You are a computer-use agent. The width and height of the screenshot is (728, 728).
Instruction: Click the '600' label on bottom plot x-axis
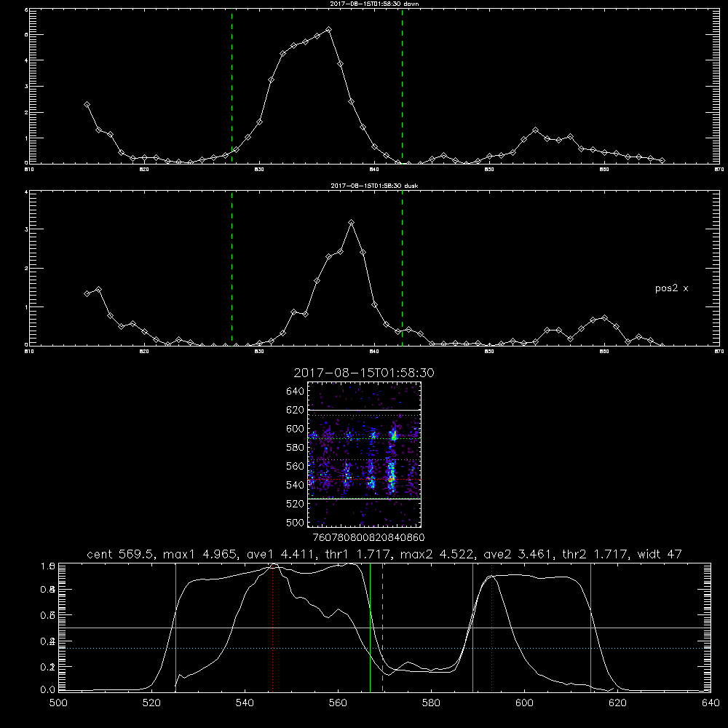click(524, 703)
